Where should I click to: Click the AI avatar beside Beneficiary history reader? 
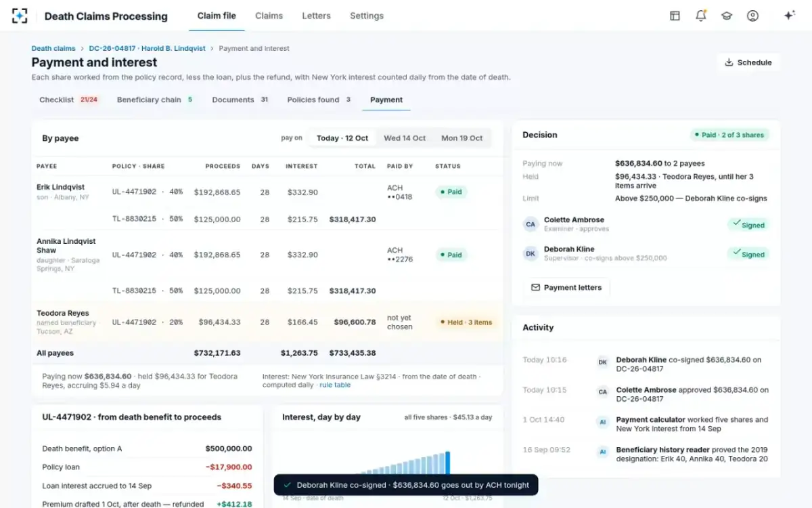coord(602,452)
